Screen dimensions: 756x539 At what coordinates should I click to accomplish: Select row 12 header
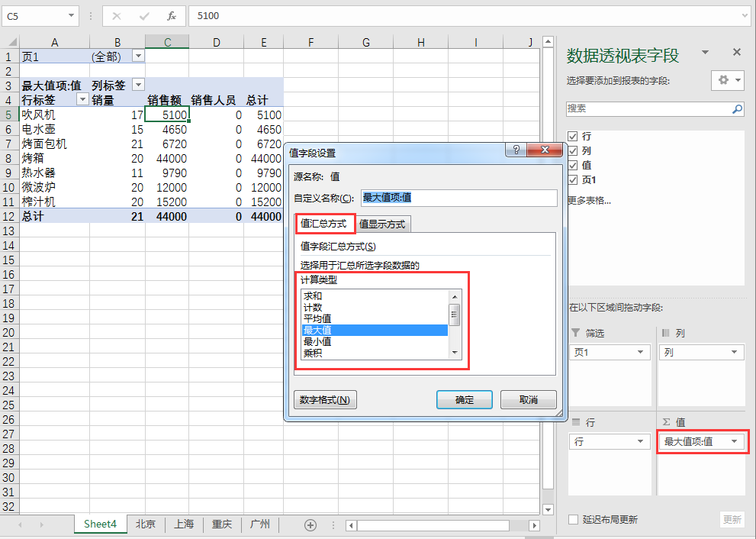(x=10, y=216)
